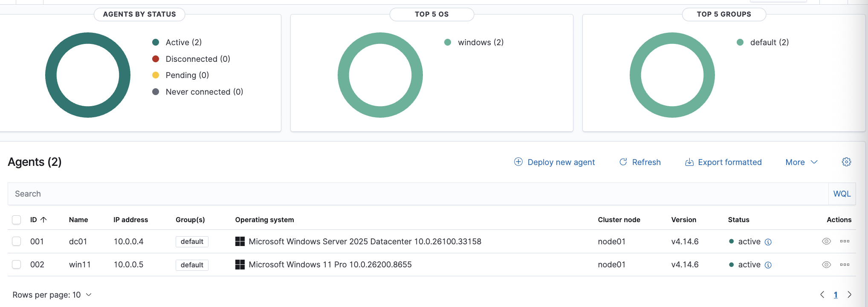Click Pending (0) legend label

click(x=187, y=75)
